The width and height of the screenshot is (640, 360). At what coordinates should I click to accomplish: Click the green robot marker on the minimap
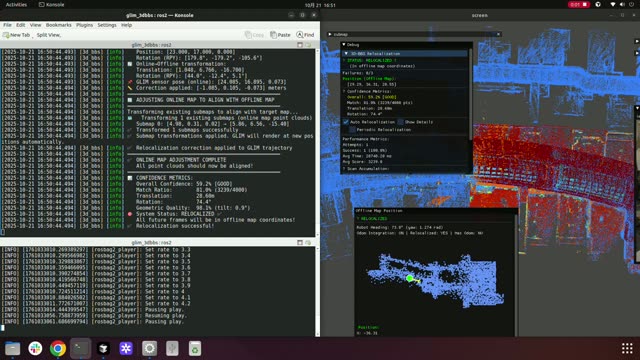(410, 278)
